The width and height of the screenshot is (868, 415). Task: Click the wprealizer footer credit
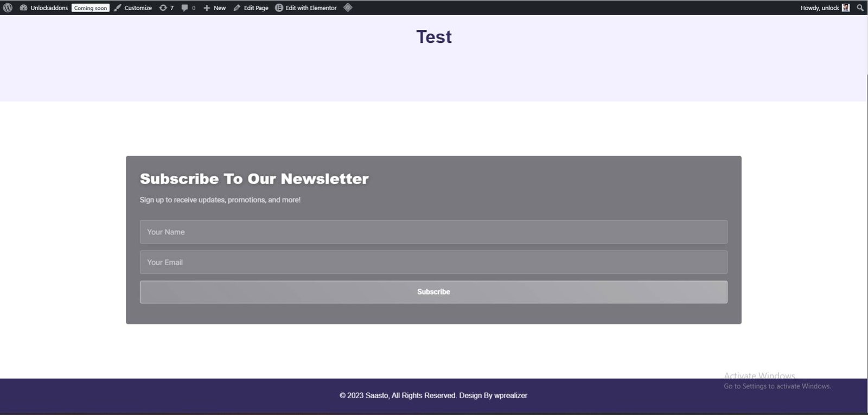tap(510, 395)
